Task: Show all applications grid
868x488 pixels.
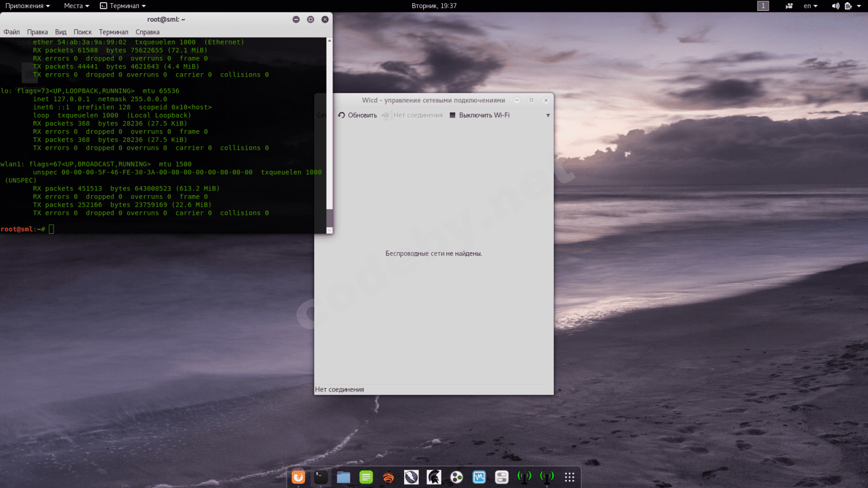Action: (569, 477)
